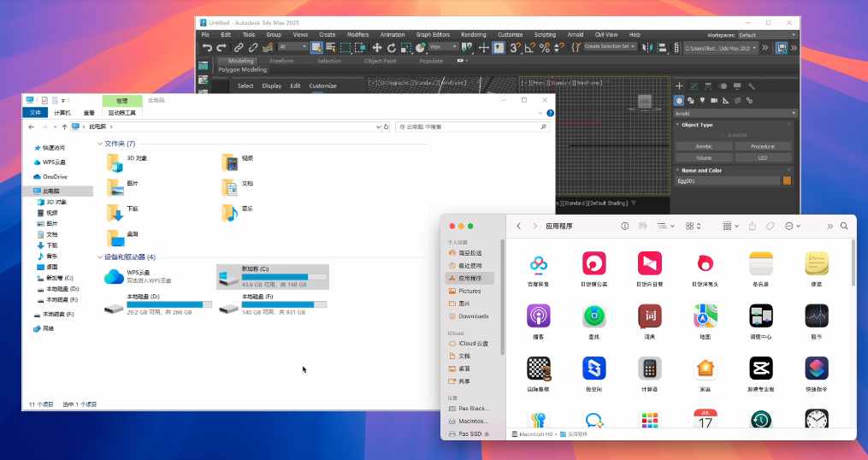The height and width of the screenshot is (460, 868).
Task: Switch to the Utilities wrench panel
Action: click(751, 86)
